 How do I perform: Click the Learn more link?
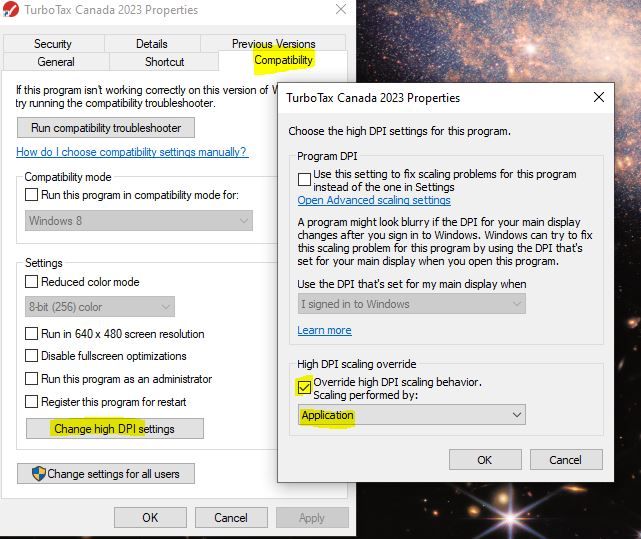[324, 330]
